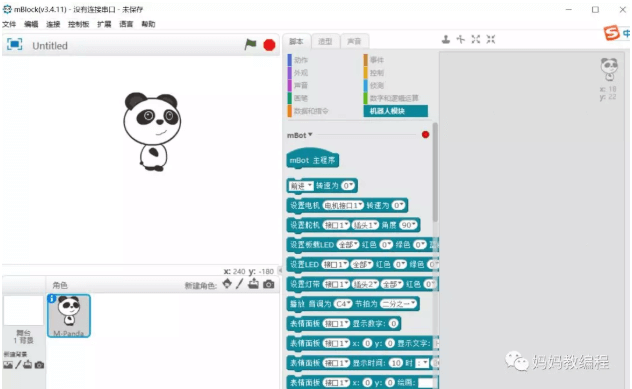
Task: Paint a new sprite with brush icon
Action: tap(239, 284)
